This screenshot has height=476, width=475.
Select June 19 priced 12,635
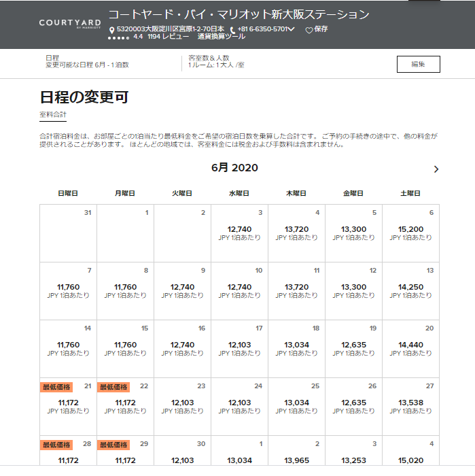[353, 349]
